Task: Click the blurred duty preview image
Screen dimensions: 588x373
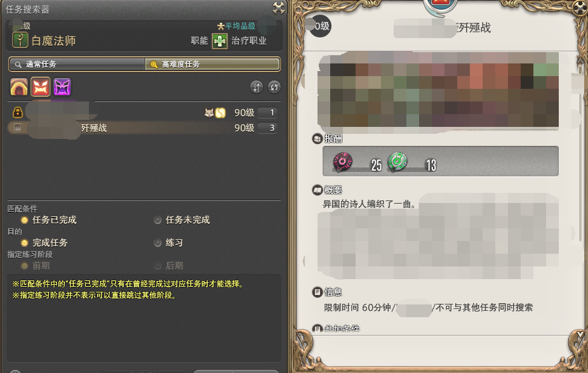Action: [438, 90]
